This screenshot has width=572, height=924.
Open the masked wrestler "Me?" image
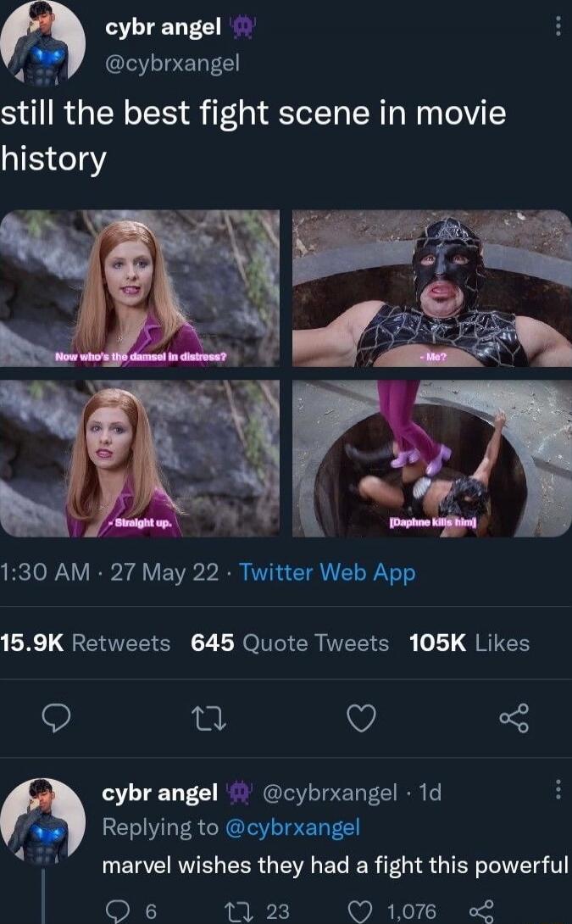pyautogui.click(x=431, y=288)
